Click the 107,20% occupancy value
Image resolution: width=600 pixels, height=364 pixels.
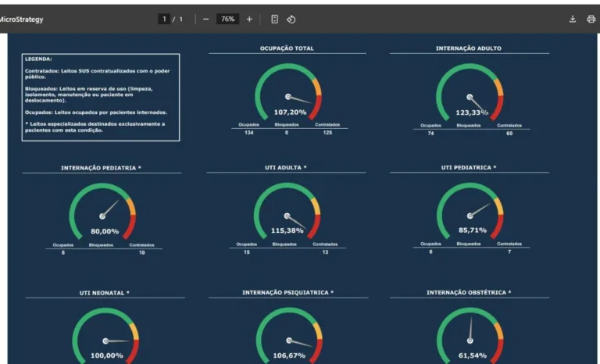pyautogui.click(x=289, y=112)
